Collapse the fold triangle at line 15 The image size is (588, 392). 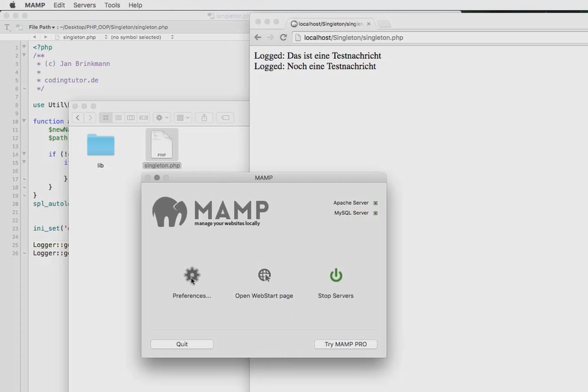[x=24, y=162]
